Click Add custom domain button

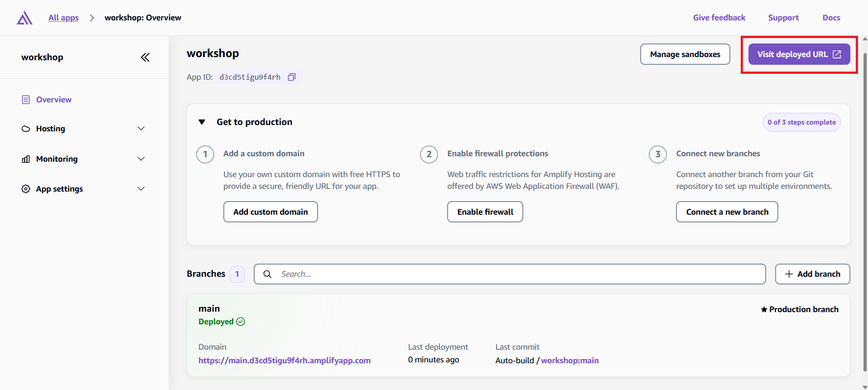[270, 212]
